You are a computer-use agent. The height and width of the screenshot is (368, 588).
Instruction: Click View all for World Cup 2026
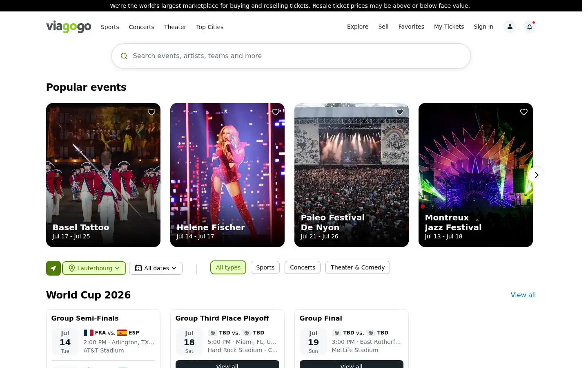pyautogui.click(x=523, y=295)
